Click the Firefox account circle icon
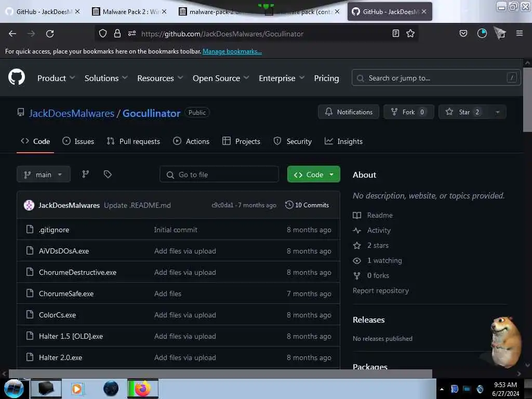The width and height of the screenshot is (532, 399). click(x=482, y=33)
